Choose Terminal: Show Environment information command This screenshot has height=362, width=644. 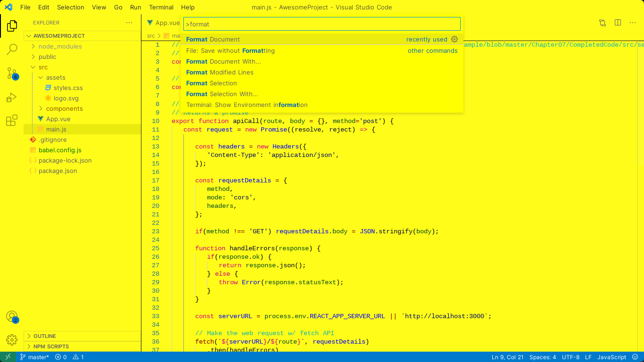(322, 105)
